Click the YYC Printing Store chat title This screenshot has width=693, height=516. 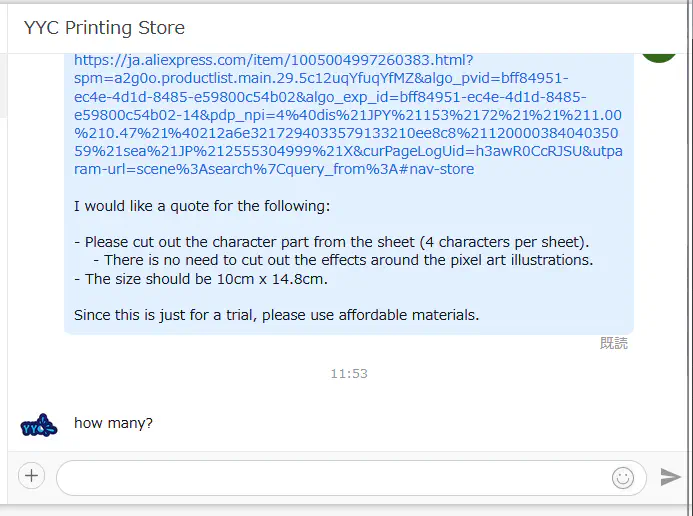[x=104, y=28]
